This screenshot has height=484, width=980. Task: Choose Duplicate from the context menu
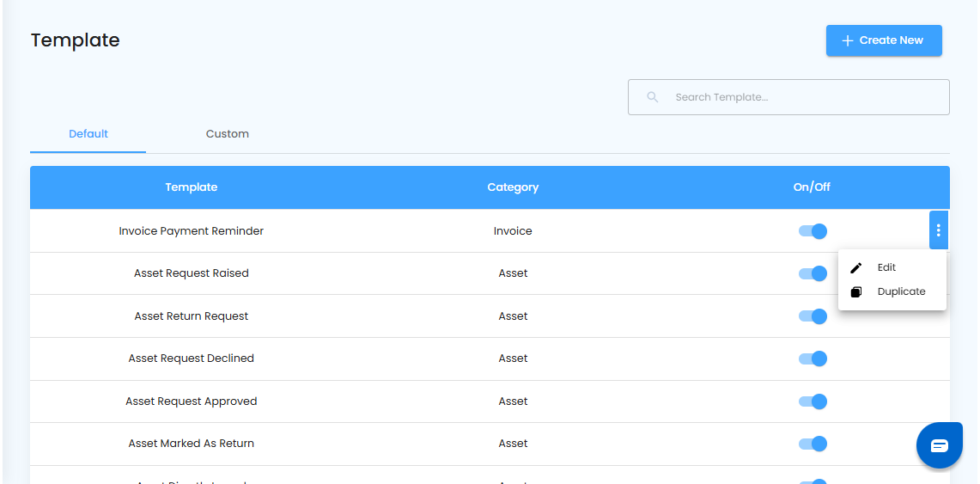[x=901, y=291]
